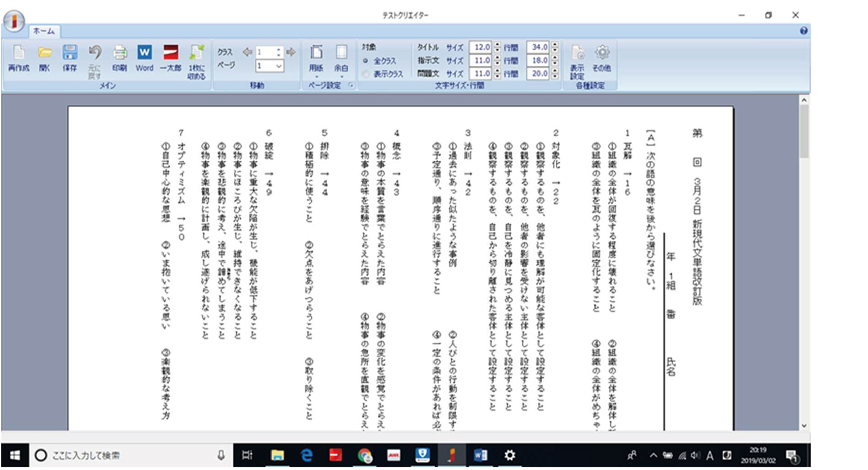
Task: Click the round application menu button
Action: tap(14, 21)
